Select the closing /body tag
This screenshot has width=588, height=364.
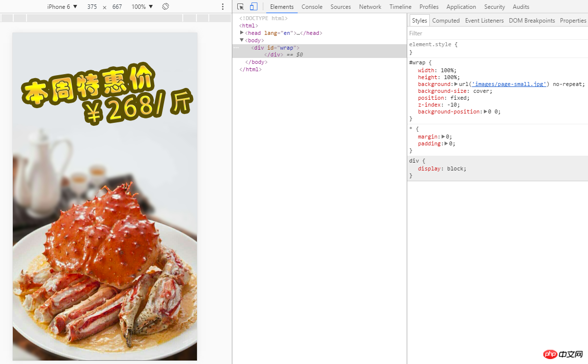point(256,62)
